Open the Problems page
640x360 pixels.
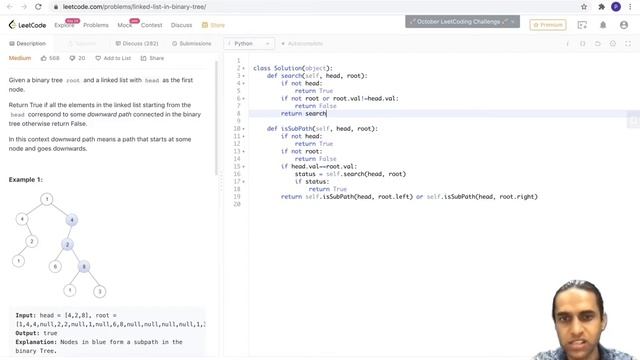coord(96,25)
